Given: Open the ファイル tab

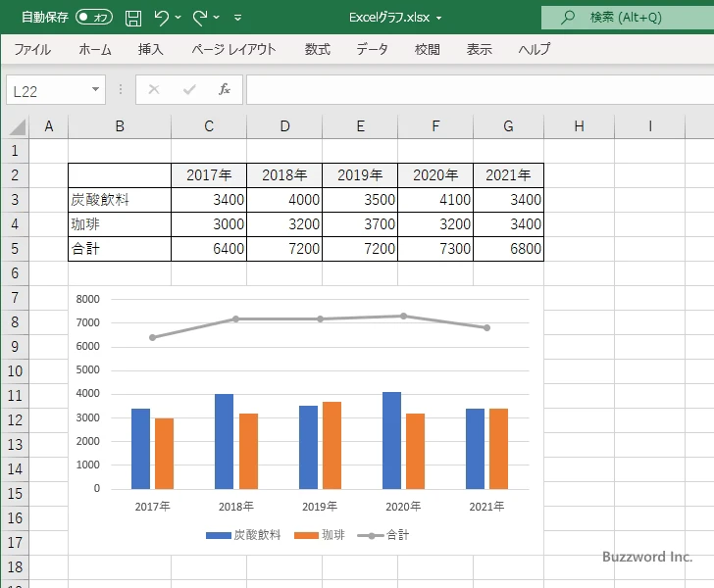Looking at the screenshot, I should 32,49.
